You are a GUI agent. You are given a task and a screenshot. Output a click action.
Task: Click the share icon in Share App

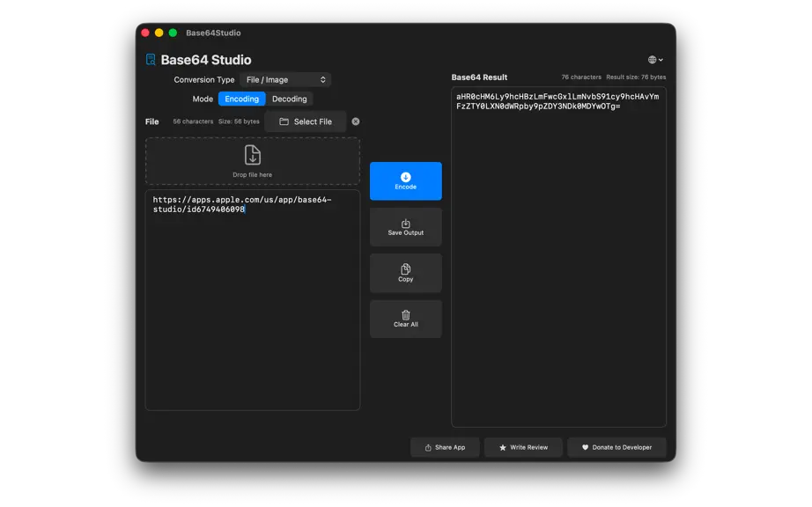tap(428, 447)
